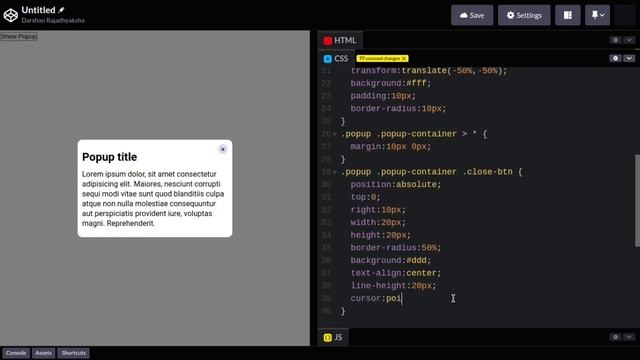Click the 'position:absolute;' line
640x360 pixels.
[x=396, y=184]
